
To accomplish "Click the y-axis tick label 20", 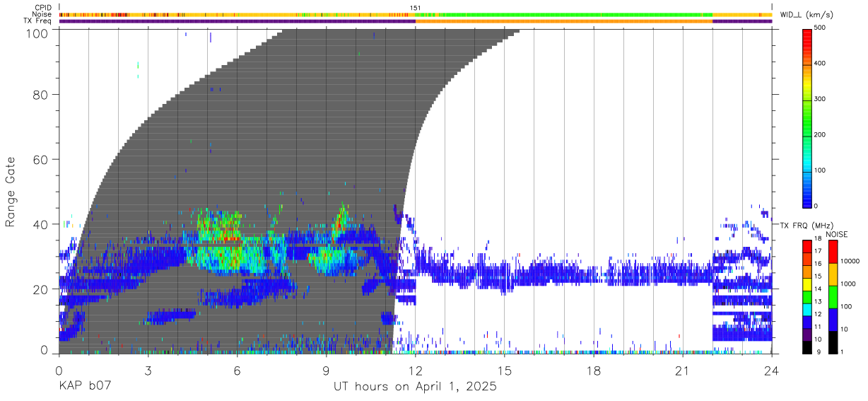I will click(40, 289).
